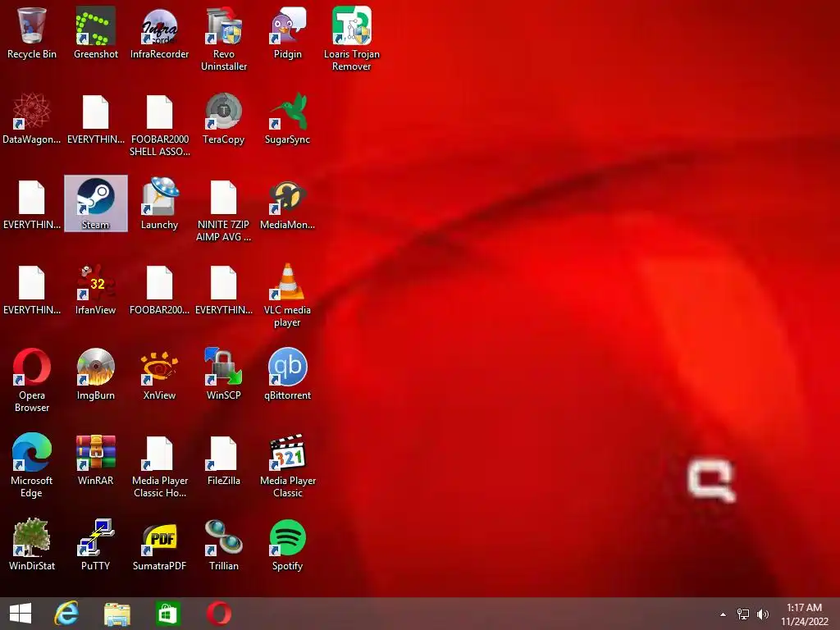Image resolution: width=840 pixels, height=630 pixels.
Task: Open the ImgBurn disc icon
Action: [x=95, y=374]
